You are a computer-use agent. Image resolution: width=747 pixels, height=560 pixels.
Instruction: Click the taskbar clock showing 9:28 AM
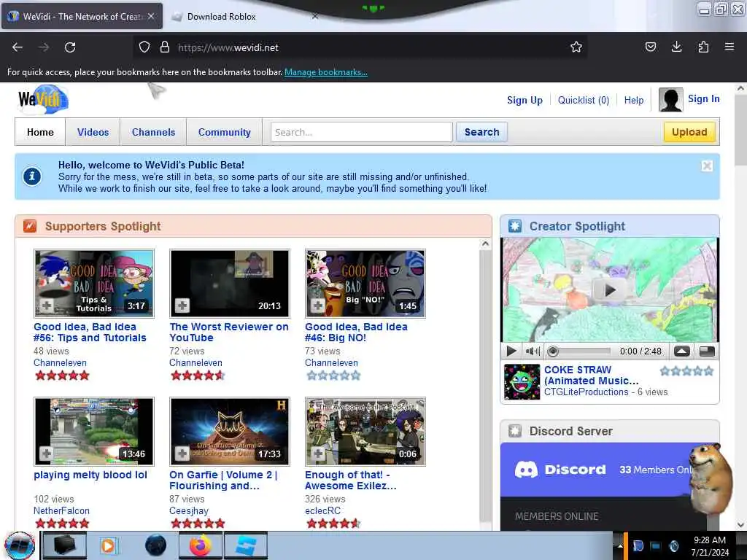pyautogui.click(x=710, y=545)
